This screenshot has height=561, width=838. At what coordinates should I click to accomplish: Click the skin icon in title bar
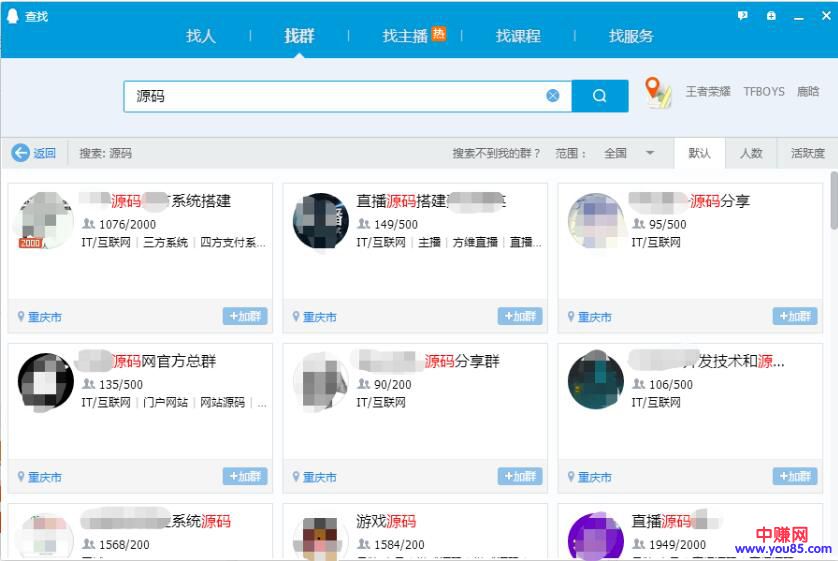(x=771, y=16)
